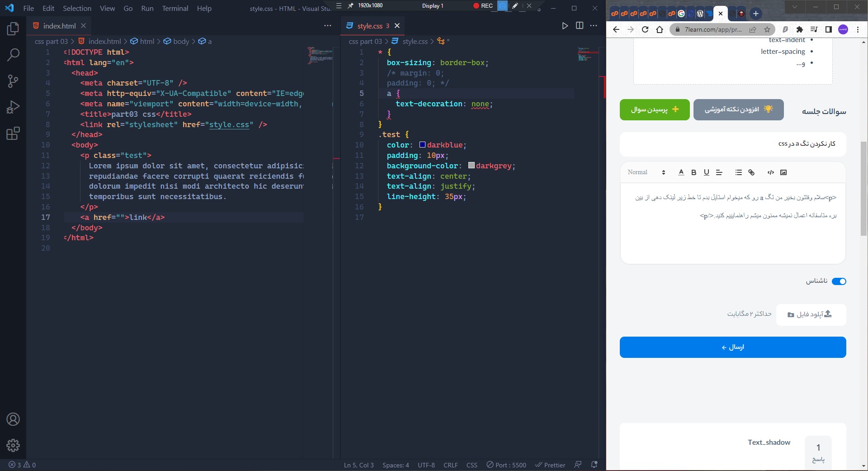Close the style.css tab
This screenshot has height=471, width=868.
[397, 26]
